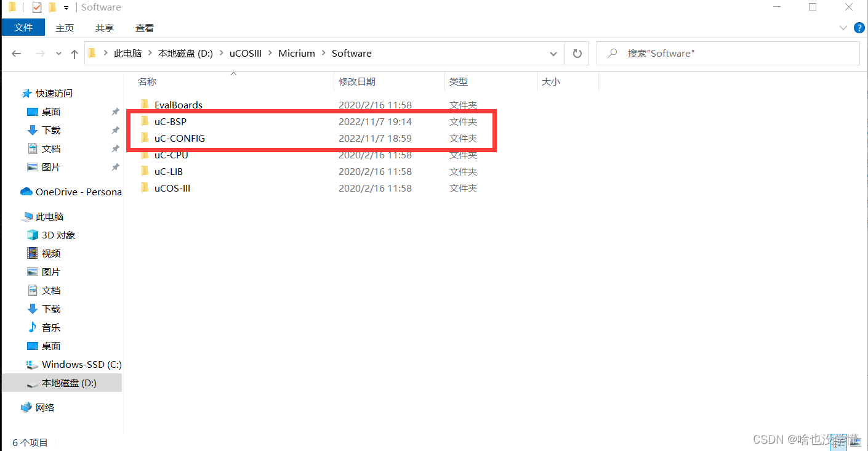The width and height of the screenshot is (868, 451).
Task: Open the Customize Quick Access Toolbar dropdown
Action: click(66, 8)
